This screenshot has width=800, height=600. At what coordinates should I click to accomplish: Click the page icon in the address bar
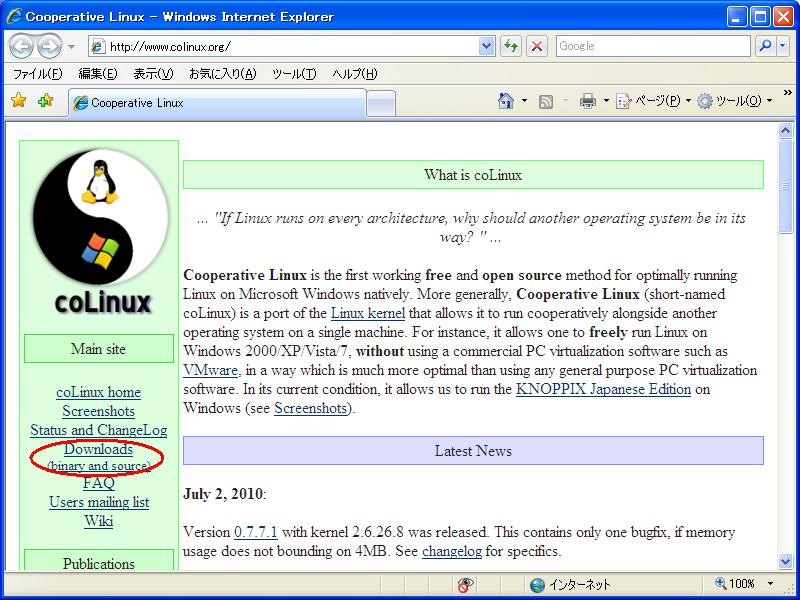pos(98,46)
